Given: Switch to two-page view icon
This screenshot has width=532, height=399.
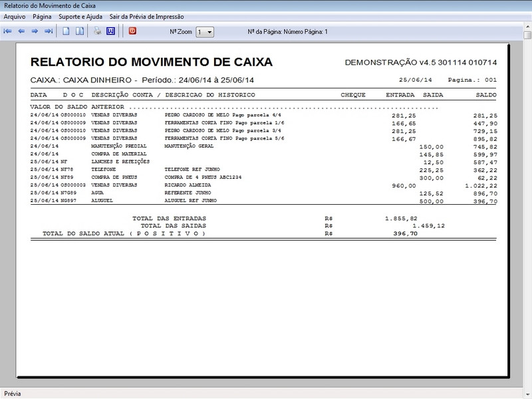Looking at the screenshot, I should [79, 31].
